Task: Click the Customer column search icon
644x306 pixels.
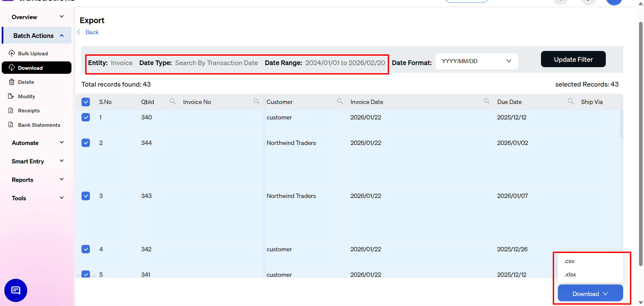Action: 340,101
